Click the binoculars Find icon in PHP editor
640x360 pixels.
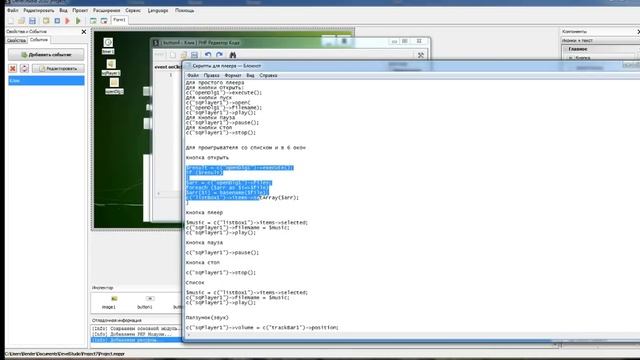[233, 55]
